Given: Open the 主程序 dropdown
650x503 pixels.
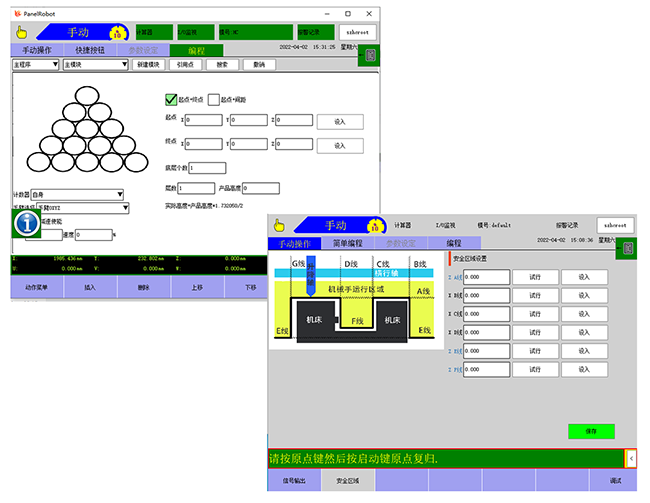Looking at the screenshot, I should coord(35,64).
